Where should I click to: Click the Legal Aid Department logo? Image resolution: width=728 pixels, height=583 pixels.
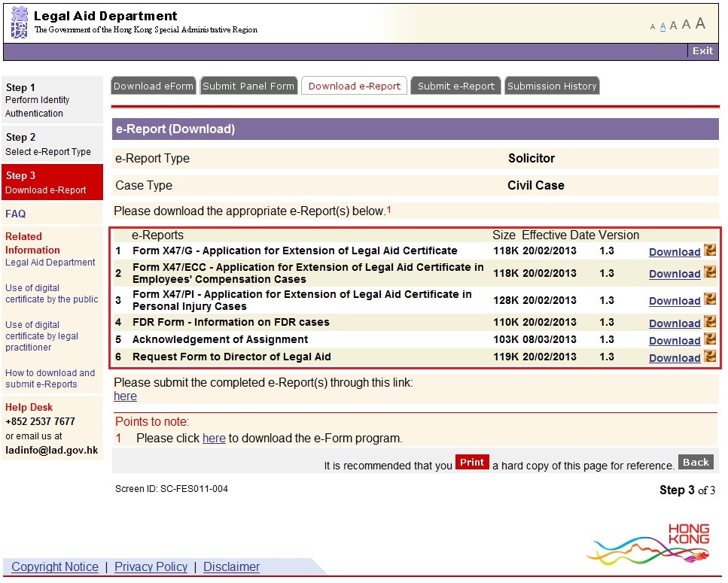click(x=19, y=23)
